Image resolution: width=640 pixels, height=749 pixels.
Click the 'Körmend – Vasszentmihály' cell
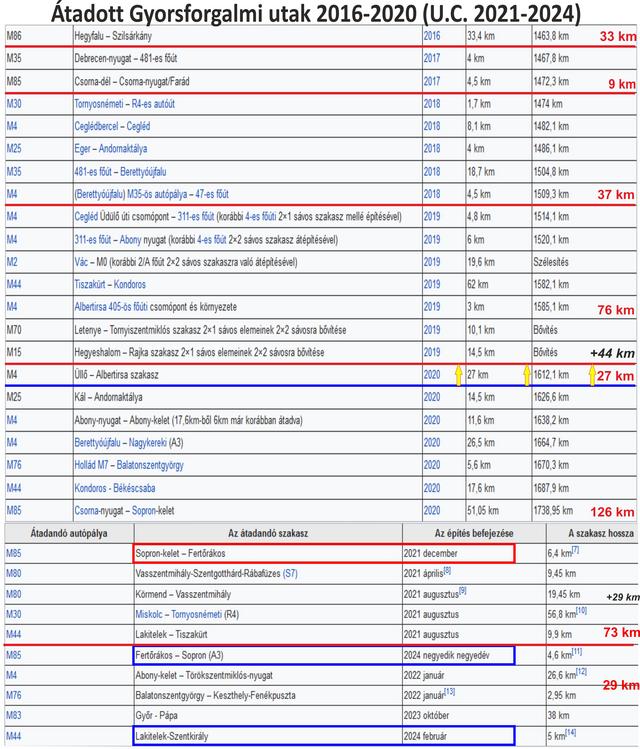(x=268, y=594)
